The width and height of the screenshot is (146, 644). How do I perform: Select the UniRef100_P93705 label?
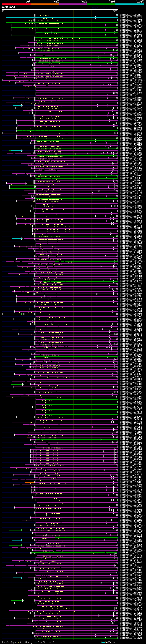[131, 211]
